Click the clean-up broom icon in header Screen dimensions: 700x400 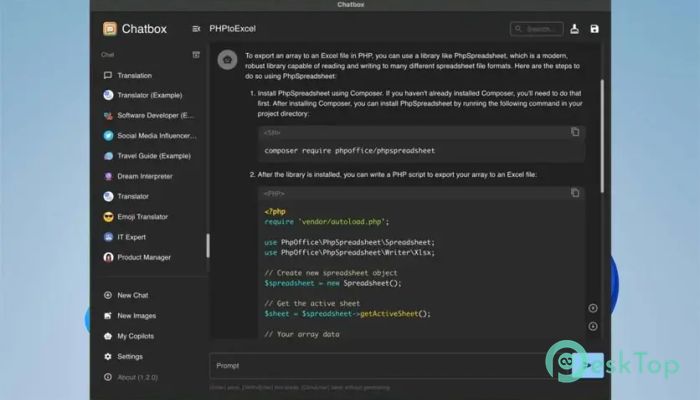pos(575,29)
